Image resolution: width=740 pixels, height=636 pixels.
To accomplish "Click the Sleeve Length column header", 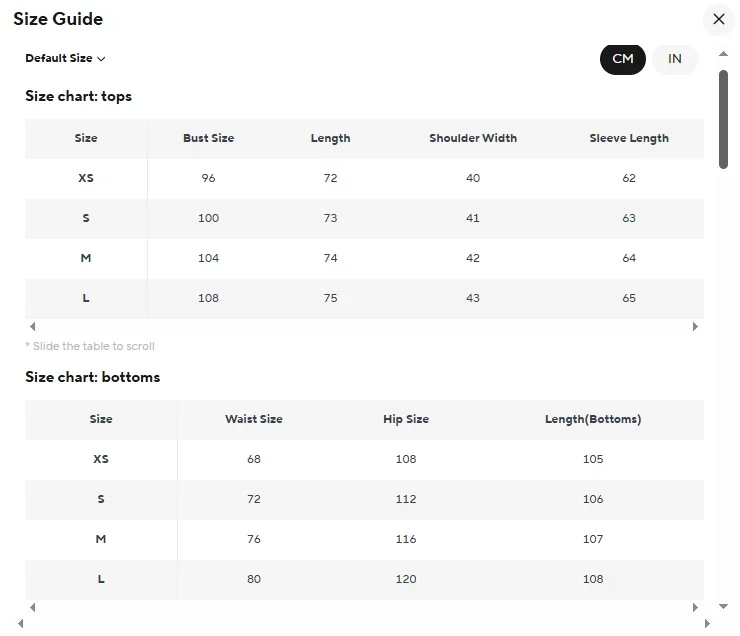I will (629, 138).
